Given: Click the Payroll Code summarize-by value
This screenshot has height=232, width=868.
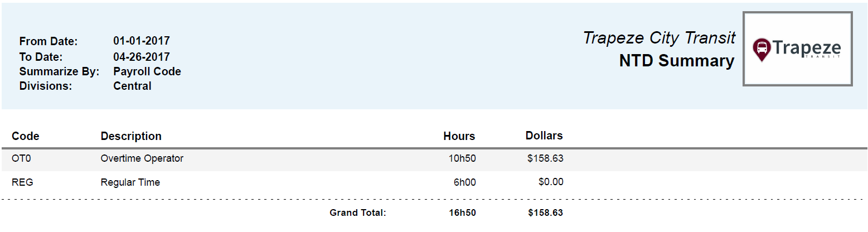Looking at the screenshot, I should tap(147, 71).
